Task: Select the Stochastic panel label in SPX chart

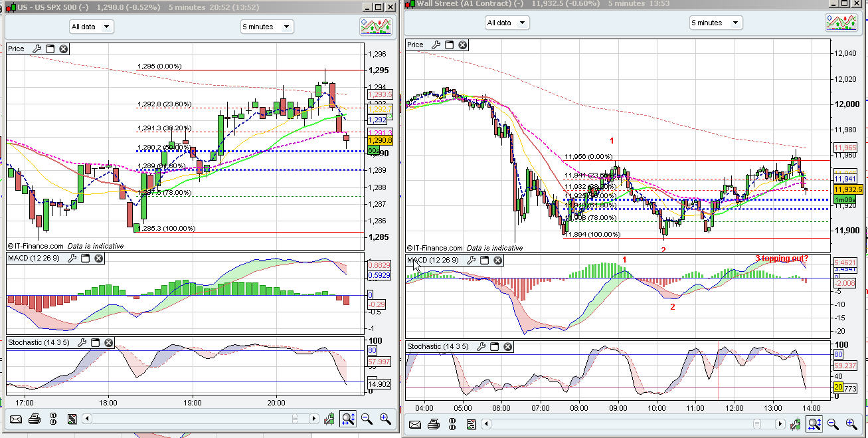Action: 39,342
